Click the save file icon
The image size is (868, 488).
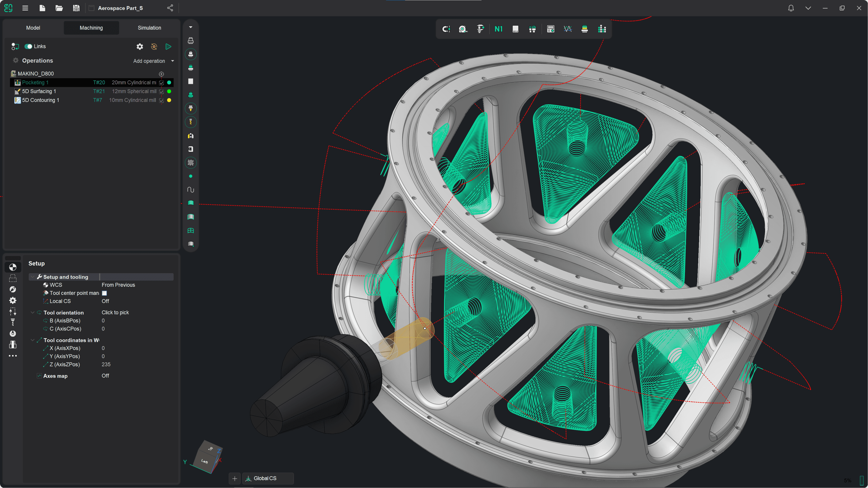point(76,8)
